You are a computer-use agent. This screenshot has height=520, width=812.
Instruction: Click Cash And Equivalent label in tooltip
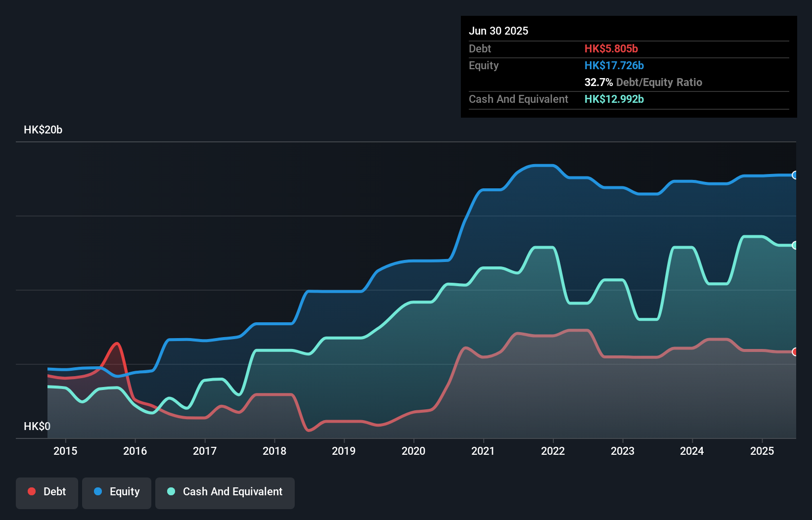tap(518, 99)
